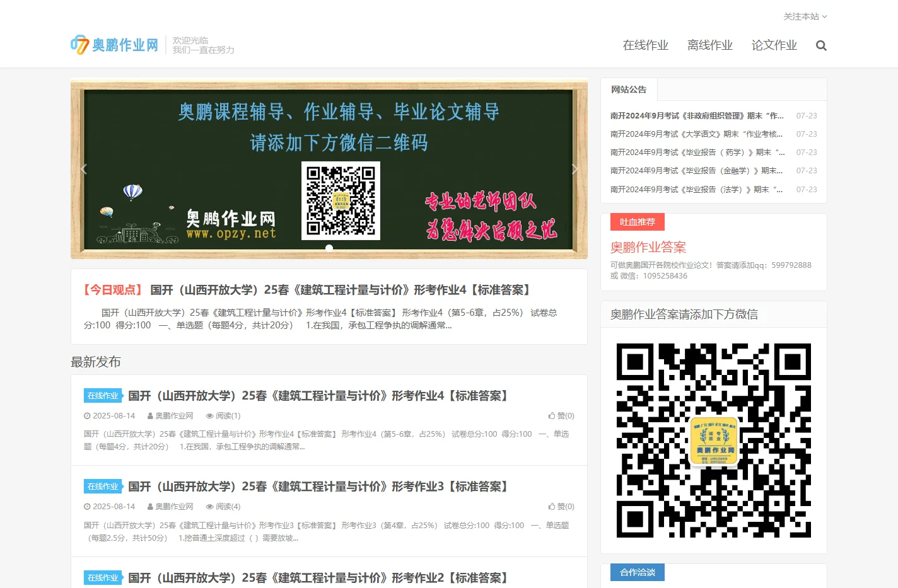
Task: Open notice 毕业报告（药学）期末
Action: click(x=697, y=153)
